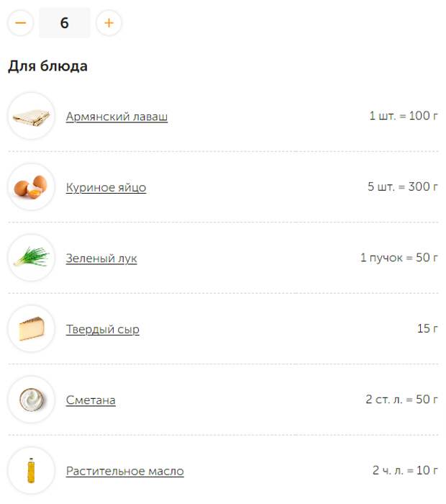The width and height of the screenshot is (446, 504).
Task: Open the Твердый сыр ingredient link
Action: (x=103, y=329)
